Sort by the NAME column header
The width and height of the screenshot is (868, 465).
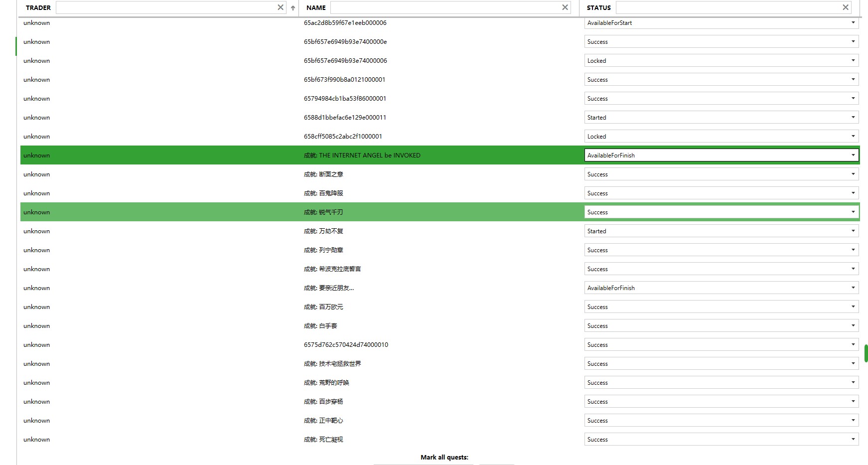pyautogui.click(x=316, y=7)
